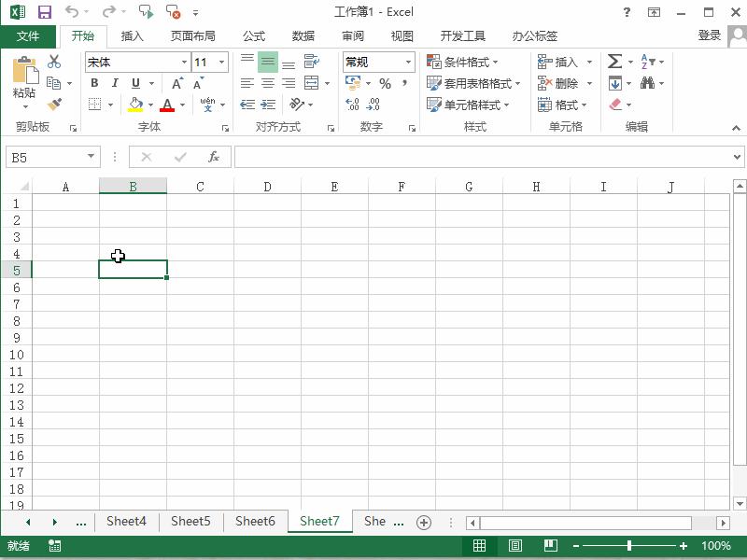The image size is (747, 560).
Task: Open the font color dropdown arrow
Action: pyautogui.click(x=184, y=104)
